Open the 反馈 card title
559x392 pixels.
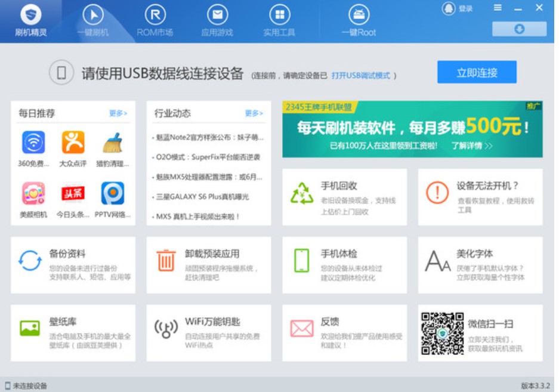pyautogui.click(x=330, y=322)
